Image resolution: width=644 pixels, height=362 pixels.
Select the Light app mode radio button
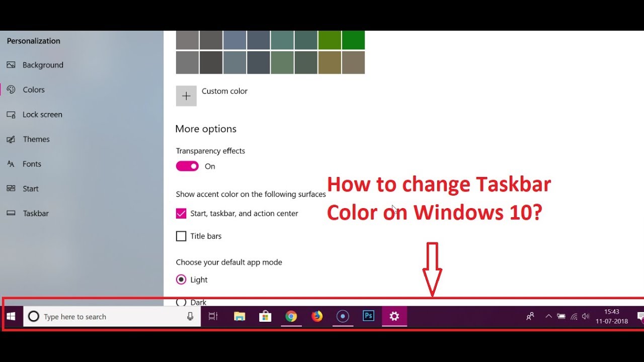[x=181, y=280]
